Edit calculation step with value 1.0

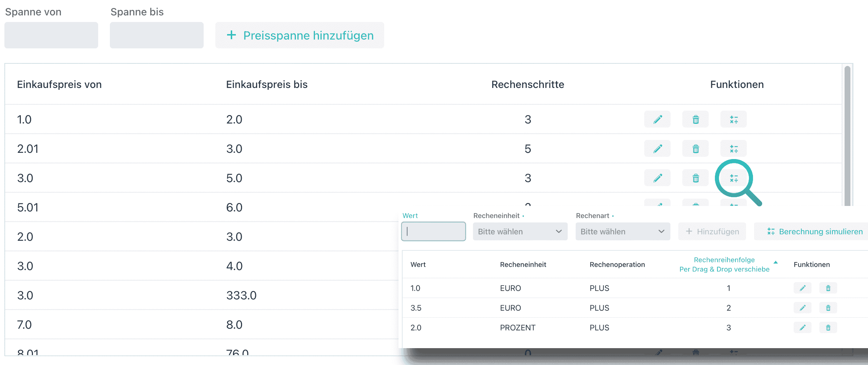tap(802, 288)
